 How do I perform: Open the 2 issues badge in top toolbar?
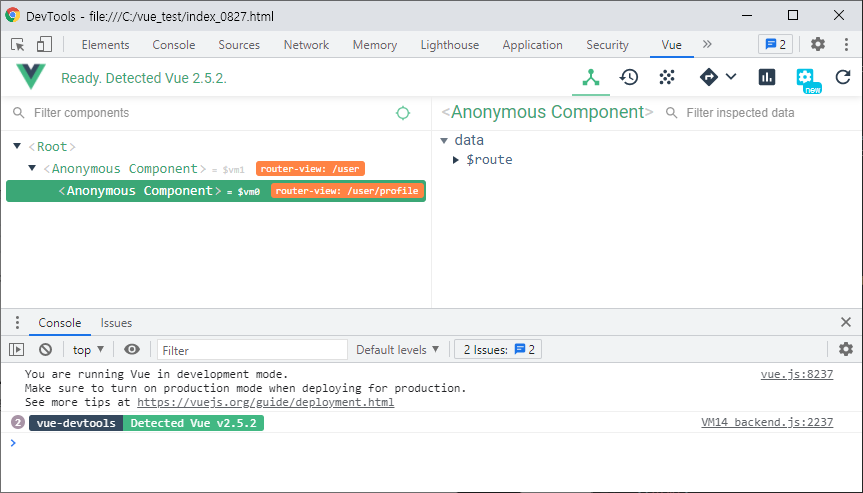pyautogui.click(x=775, y=45)
